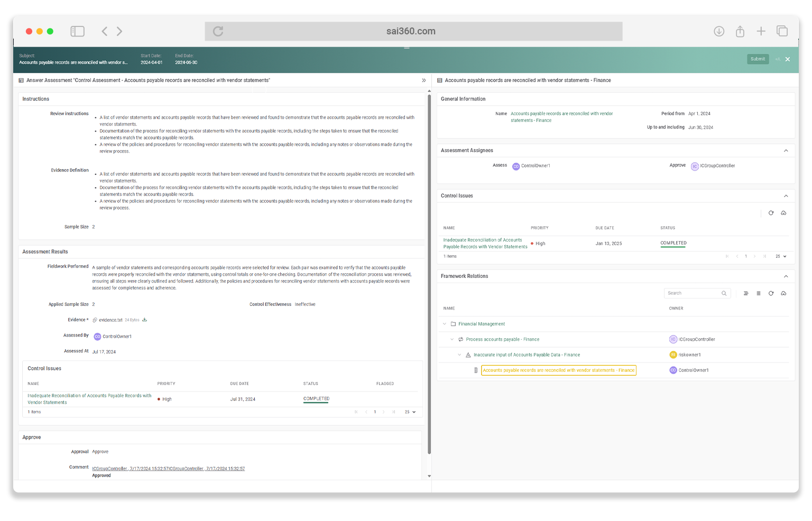Collapse the Financial Management tree node
This screenshot has width=812, height=521.
pos(445,324)
